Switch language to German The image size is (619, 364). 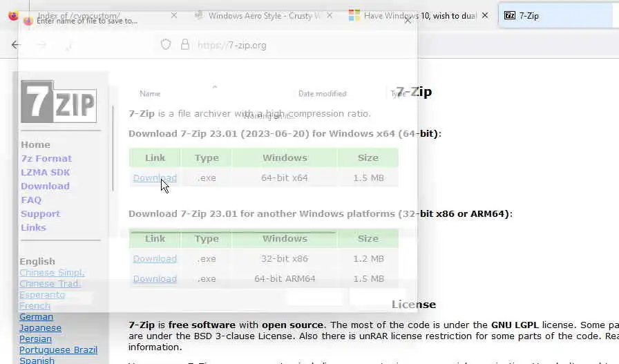coord(37,317)
